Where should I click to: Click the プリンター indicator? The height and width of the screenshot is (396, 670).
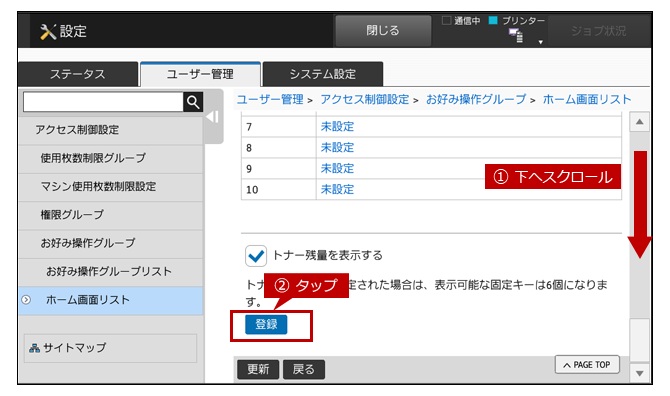[517, 21]
